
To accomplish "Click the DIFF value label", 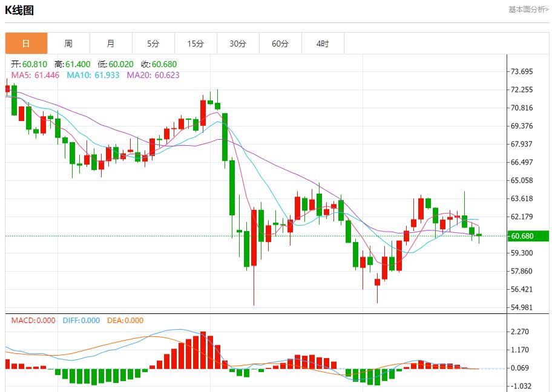I will (80, 321).
